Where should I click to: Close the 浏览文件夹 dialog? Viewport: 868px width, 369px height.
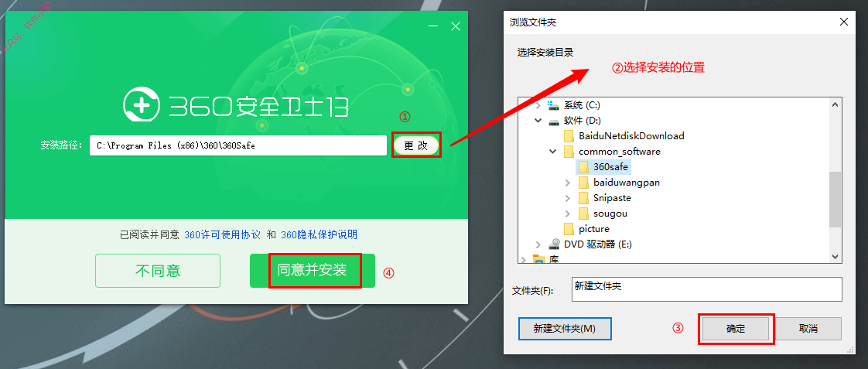click(844, 22)
